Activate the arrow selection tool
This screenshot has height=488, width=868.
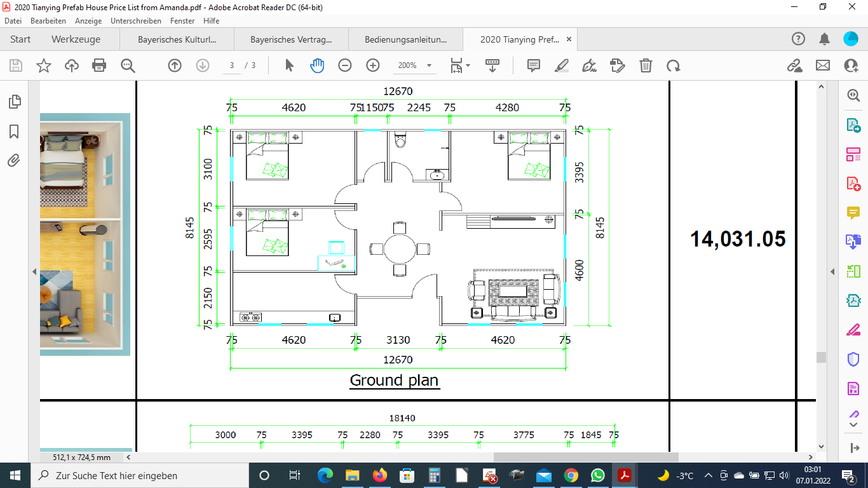290,65
